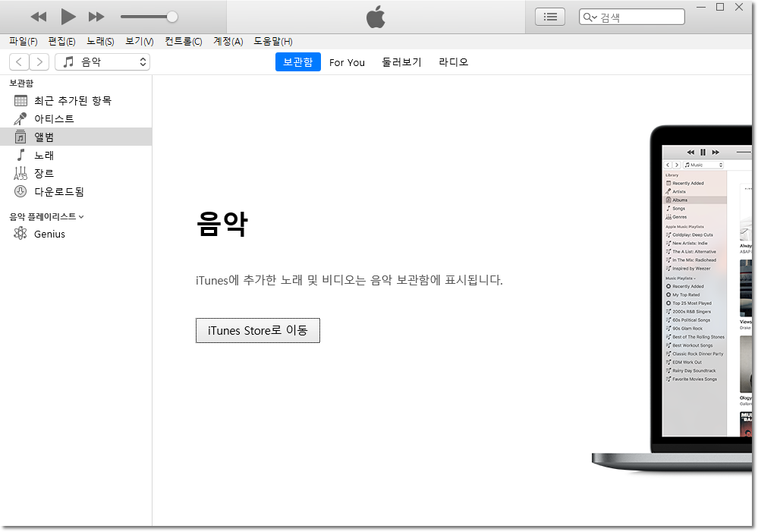Click the magnifier search options icon
This screenshot has width=758, height=532.
(x=590, y=17)
